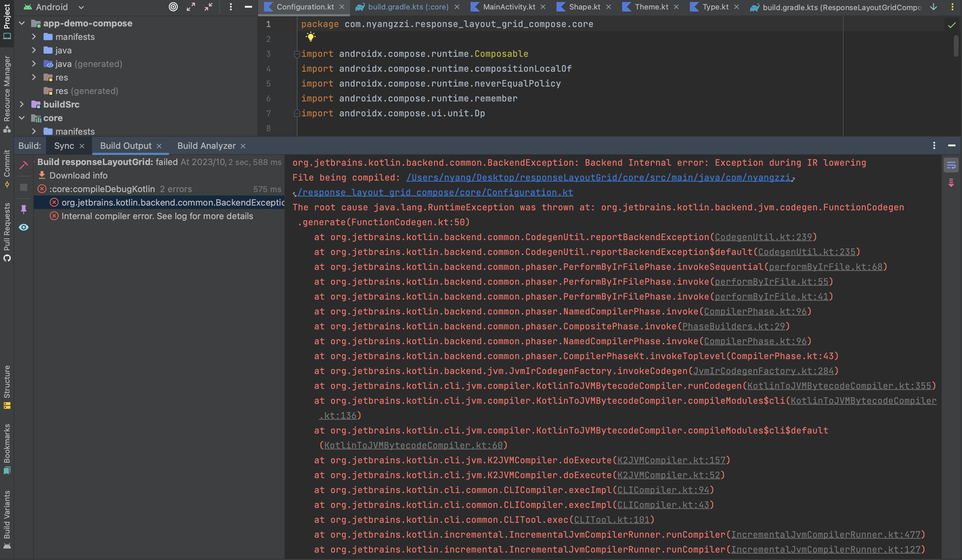Image resolution: width=962 pixels, height=560 pixels.
Task: Click the Download info arrow icon
Action: [x=42, y=175]
